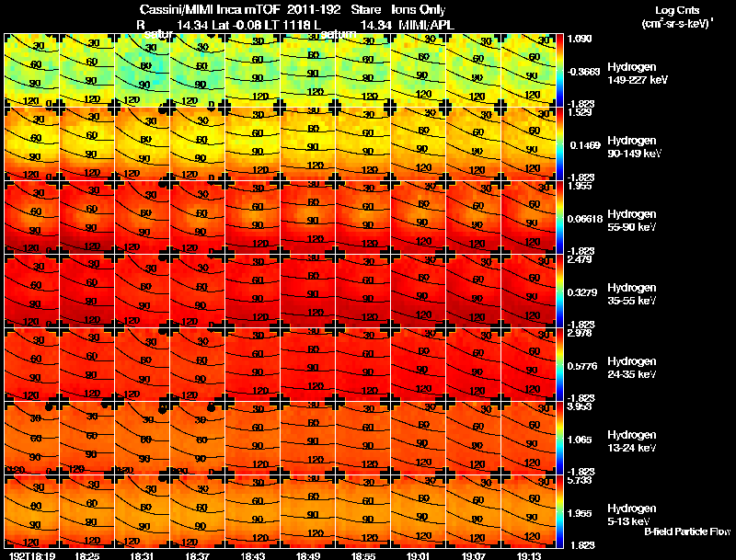736x560 pixels.
Task: Select the '19:13' time axis label
Action: 529,555
